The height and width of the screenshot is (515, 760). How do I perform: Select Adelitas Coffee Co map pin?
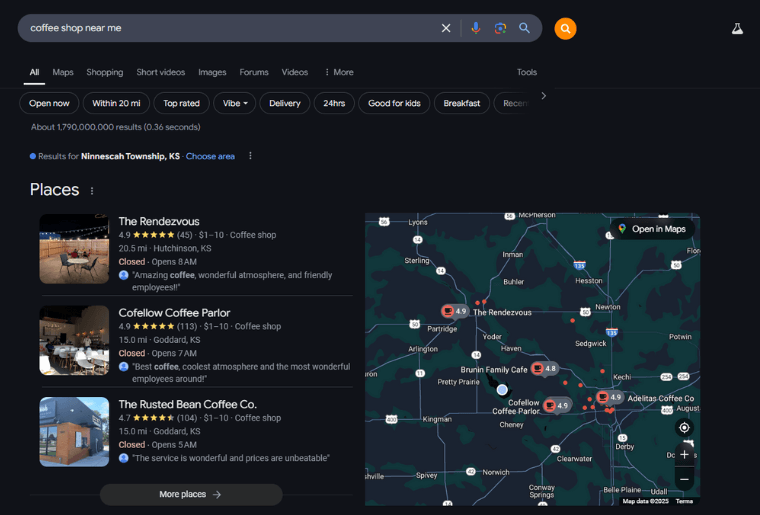(609, 398)
